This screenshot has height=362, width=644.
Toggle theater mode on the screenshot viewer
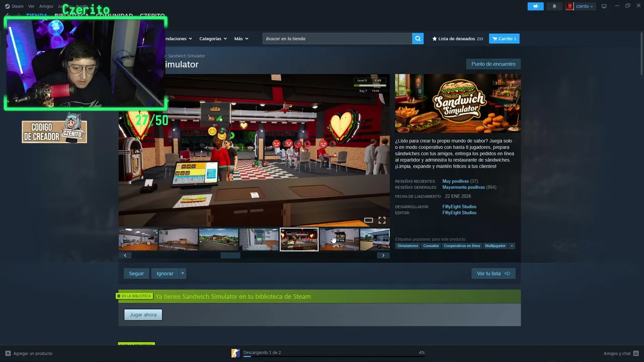click(x=368, y=220)
